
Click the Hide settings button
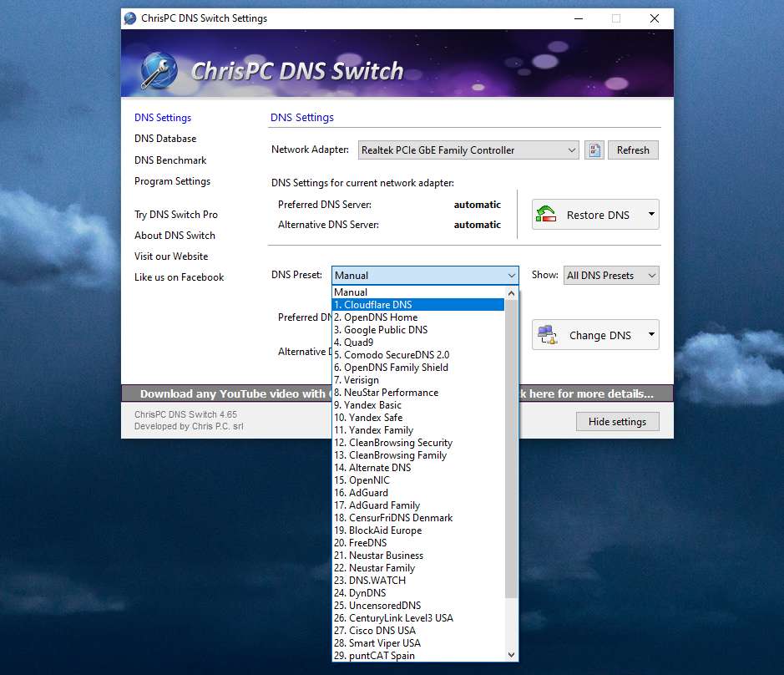pos(618,422)
